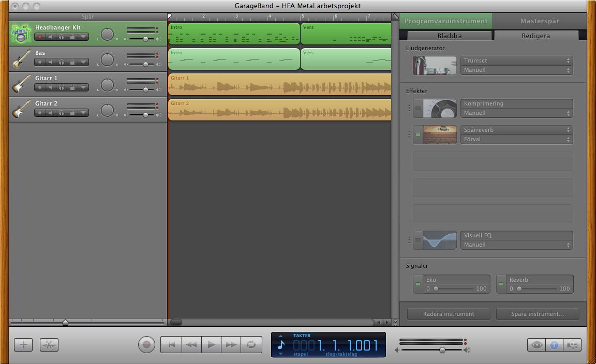The width and height of the screenshot is (596, 364).
Task: Open the track editor scissors button
Action: coord(49,345)
